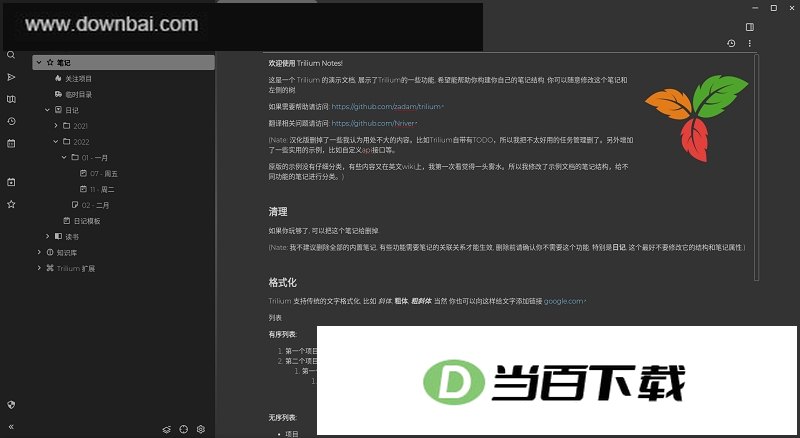The width and height of the screenshot is (800, 438).
Task: Open the github.com/Nriver link
Action: [x=373, y=123]
